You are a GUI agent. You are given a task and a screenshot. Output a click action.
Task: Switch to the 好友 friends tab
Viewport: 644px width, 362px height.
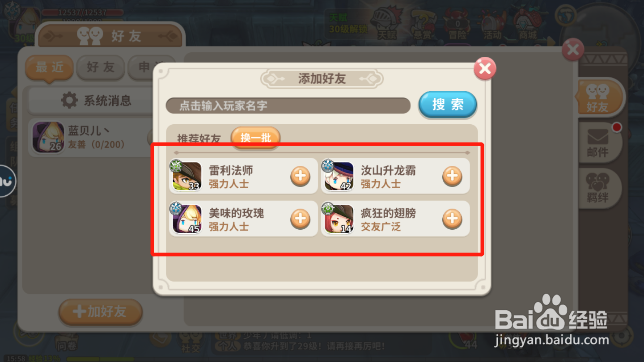(101, 67)
